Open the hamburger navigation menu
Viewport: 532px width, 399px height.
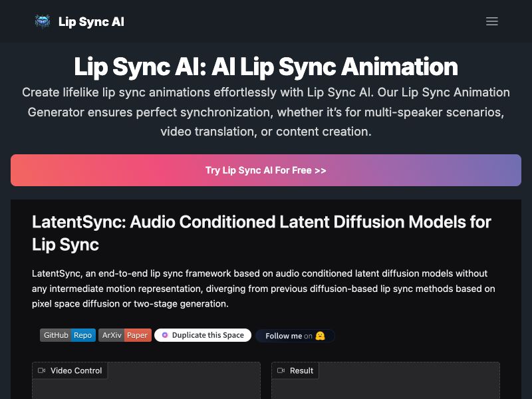[x=492, y=21]
